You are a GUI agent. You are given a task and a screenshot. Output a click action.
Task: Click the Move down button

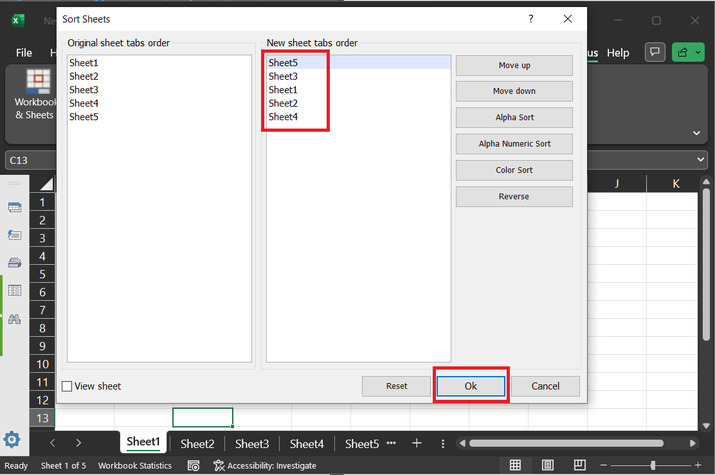pos(514,91)
